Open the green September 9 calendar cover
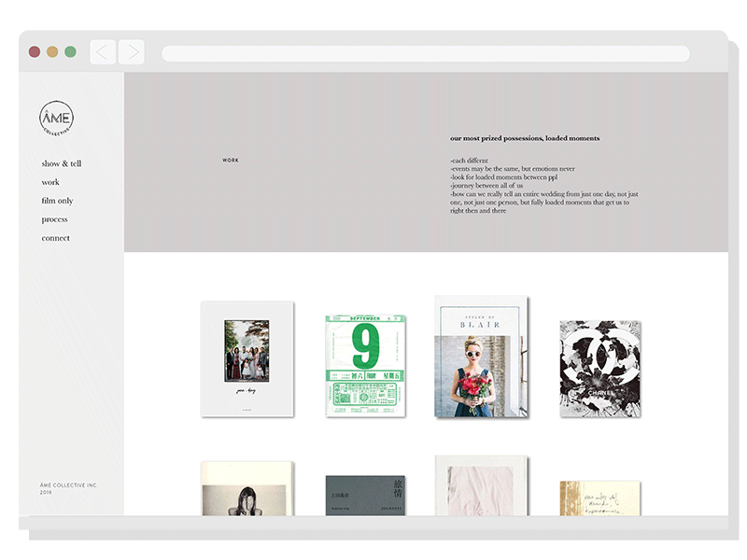This screenshot has height=560, width=747. [365, 360]
